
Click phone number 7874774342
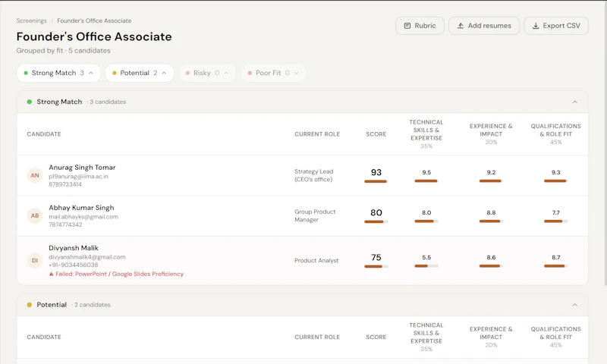(x=65, y=224)
